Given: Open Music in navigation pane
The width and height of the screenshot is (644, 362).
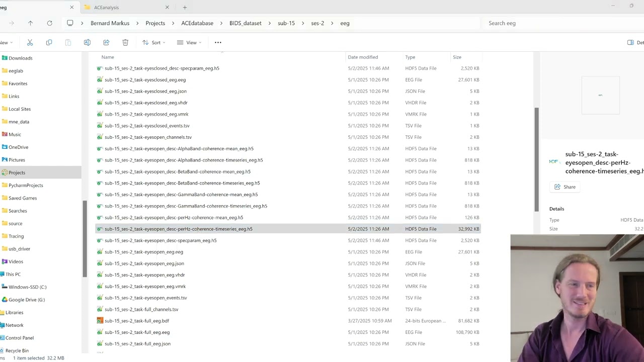Looking at the screenshot, I should [x=15, y=134].
